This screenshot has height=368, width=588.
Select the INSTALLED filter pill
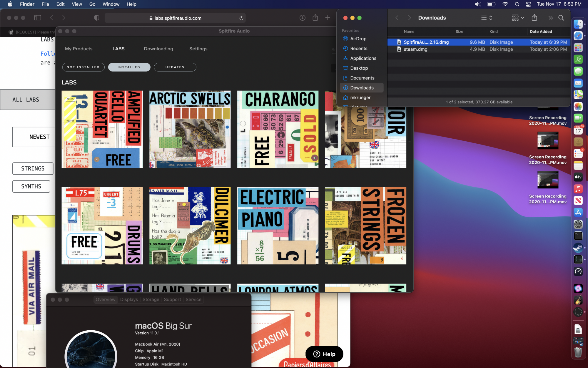129,67
